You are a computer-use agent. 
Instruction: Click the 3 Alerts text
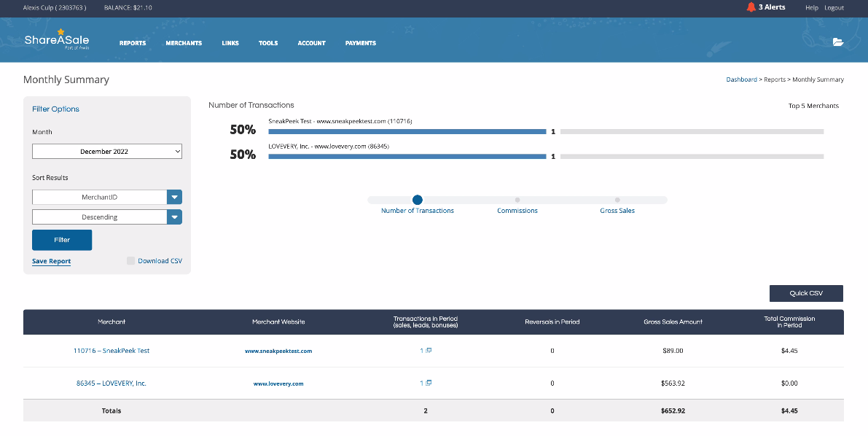click(x=772, y=7)
